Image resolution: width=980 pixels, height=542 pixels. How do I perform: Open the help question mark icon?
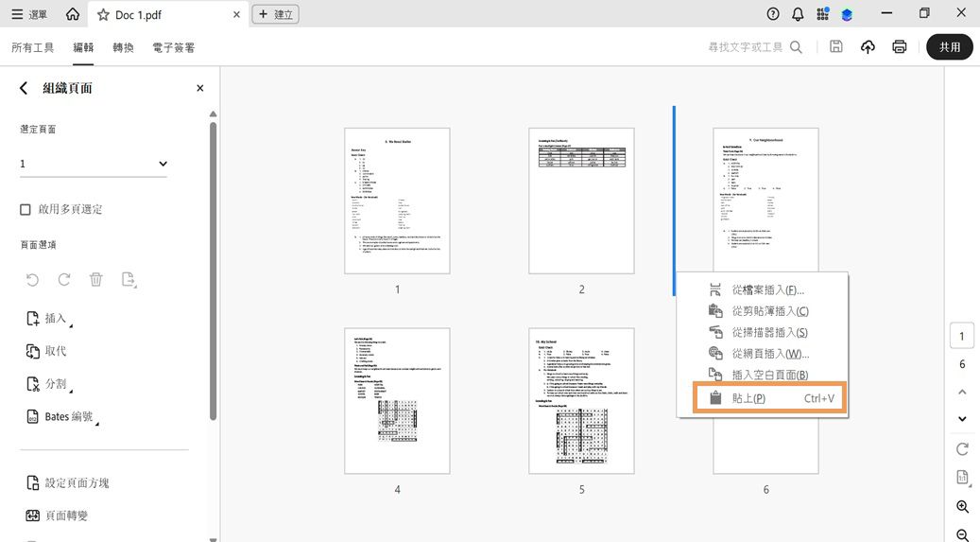(773, 14)
